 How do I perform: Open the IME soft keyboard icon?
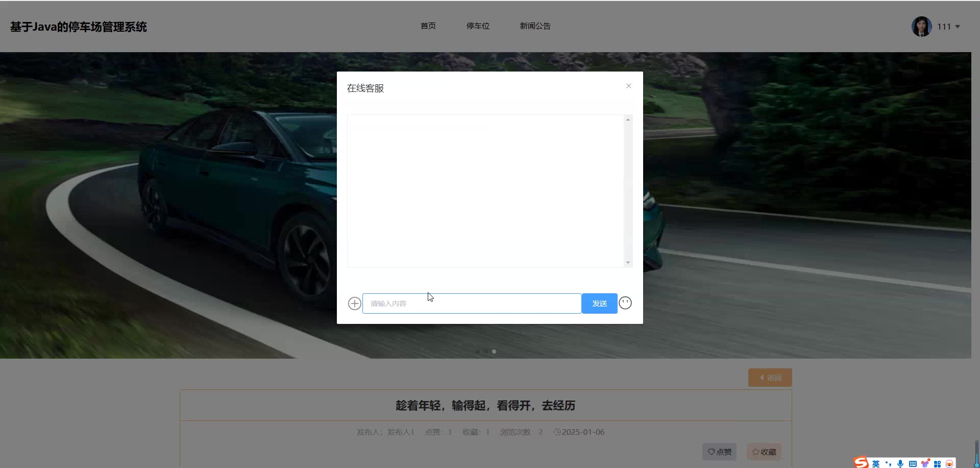coord(913,464)
